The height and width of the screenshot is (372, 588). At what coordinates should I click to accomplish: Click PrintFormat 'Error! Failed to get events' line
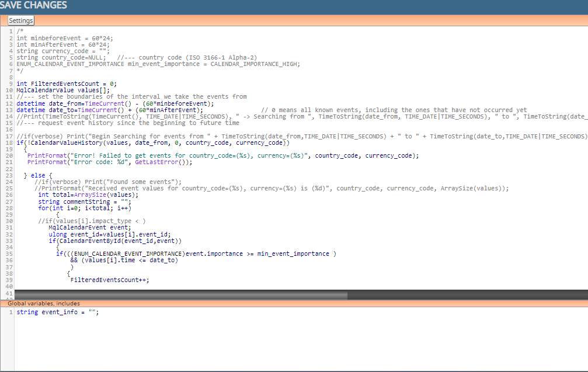point(223,155)
